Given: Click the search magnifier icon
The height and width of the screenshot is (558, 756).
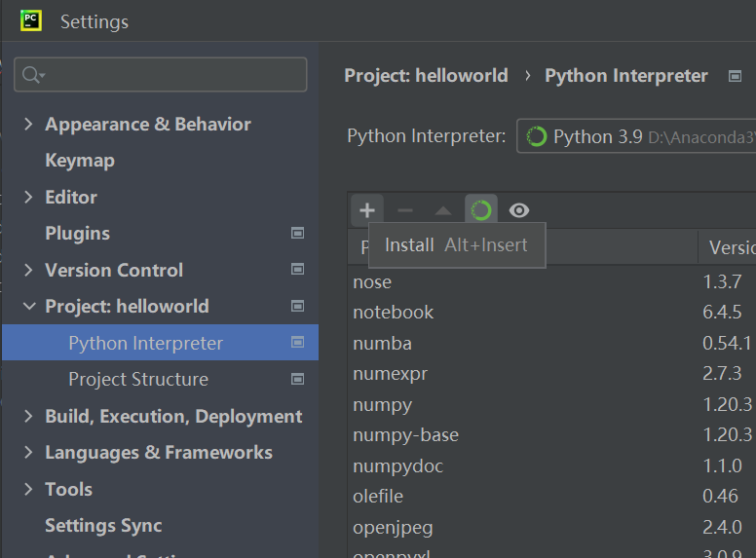Looking at the screenshot, I should (x=32, y=75).
